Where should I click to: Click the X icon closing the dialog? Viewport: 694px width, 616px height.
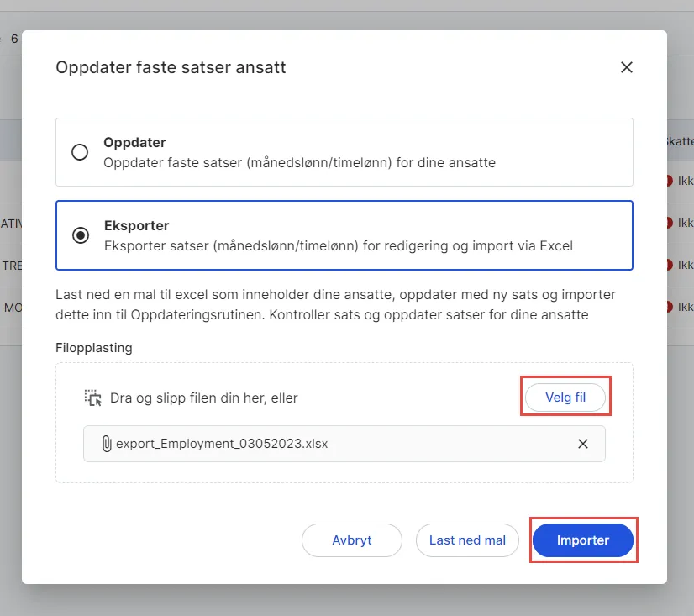click(x=626, y=67)
